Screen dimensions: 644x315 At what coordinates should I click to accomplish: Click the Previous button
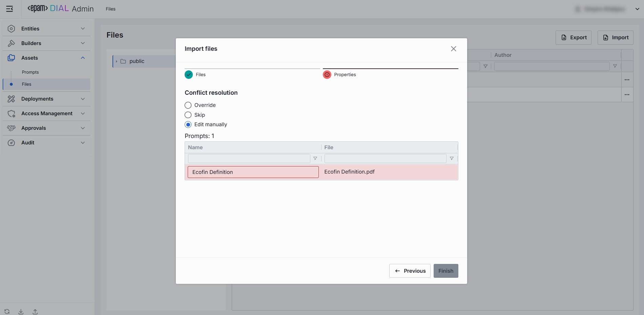pyautogui.click(x=410, y=271)
